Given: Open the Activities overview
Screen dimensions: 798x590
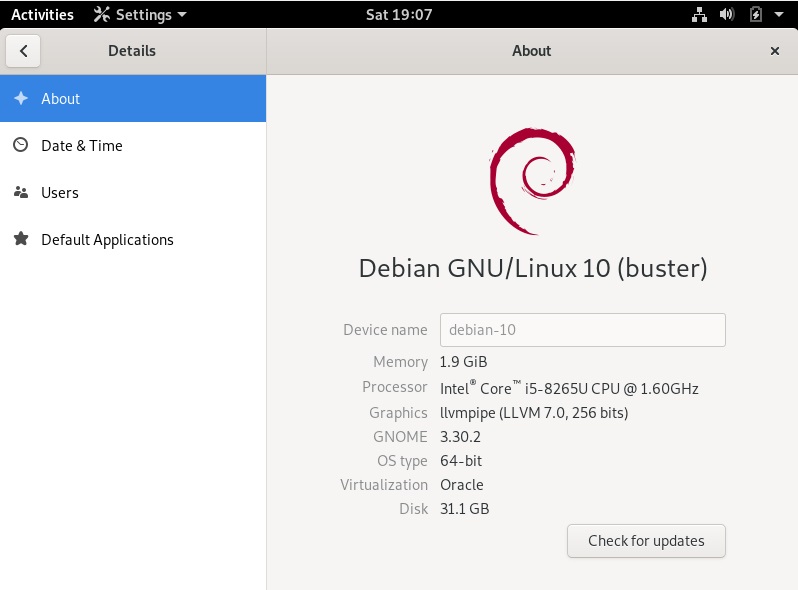Looking at the screenshot, I should coord(42,14).
